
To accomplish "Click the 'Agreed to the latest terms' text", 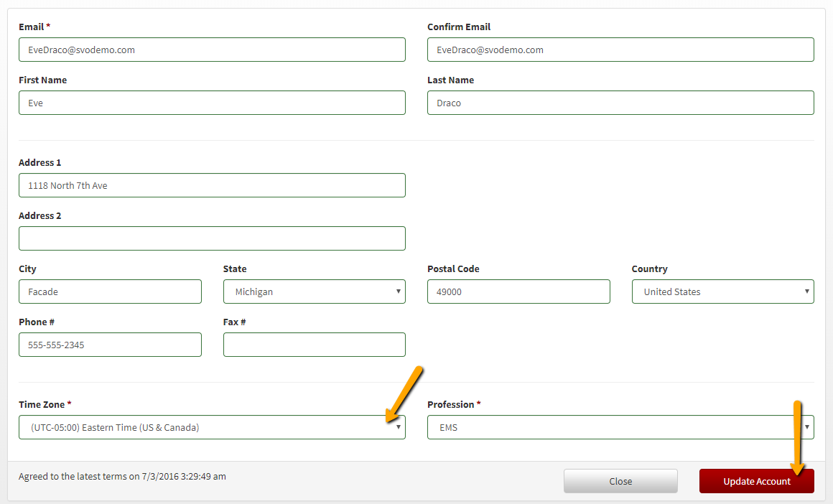I will [122, 477].
